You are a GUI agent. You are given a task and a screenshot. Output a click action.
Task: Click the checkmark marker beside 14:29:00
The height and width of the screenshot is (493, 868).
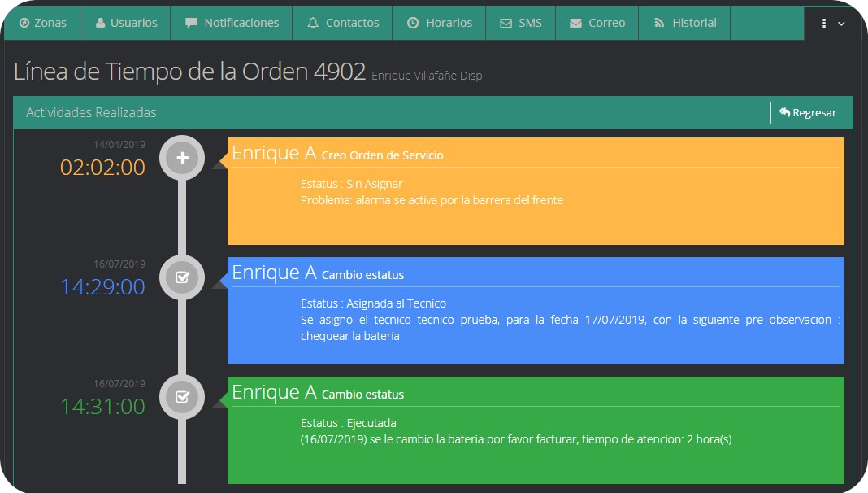pos(182,277)
